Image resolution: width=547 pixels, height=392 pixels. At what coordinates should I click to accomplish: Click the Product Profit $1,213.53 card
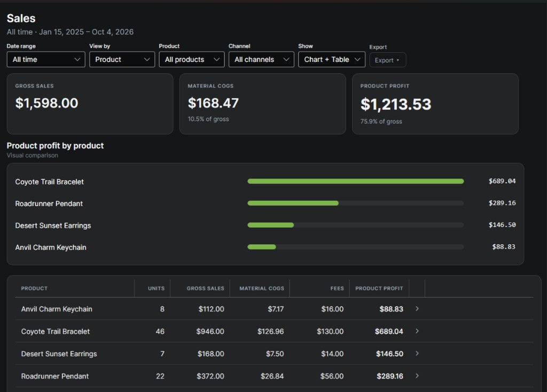click(435, 104)
